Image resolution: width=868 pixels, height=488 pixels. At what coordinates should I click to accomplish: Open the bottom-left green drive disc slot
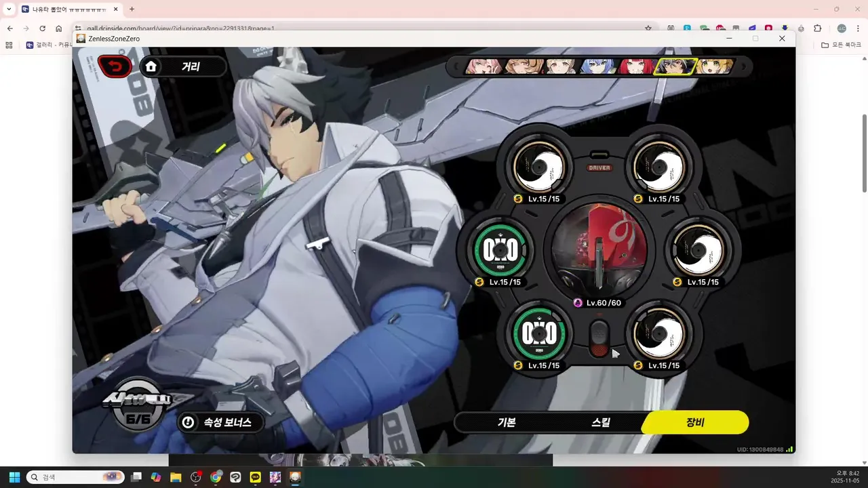click(539, 333)
